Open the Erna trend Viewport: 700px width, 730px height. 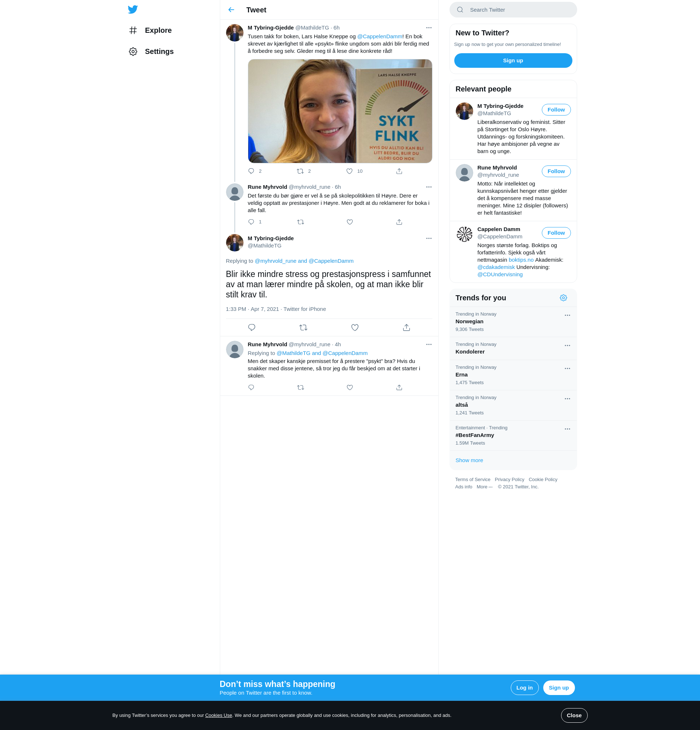pyautogui.click(x=513, y=375)
